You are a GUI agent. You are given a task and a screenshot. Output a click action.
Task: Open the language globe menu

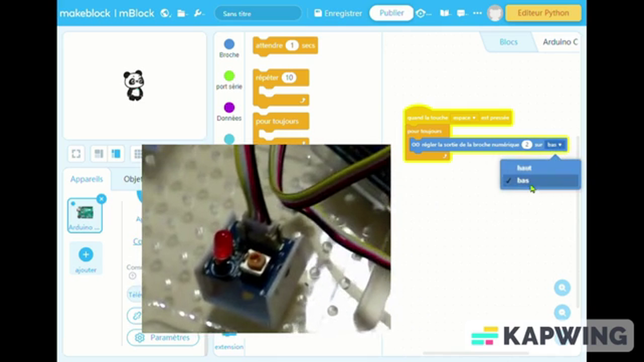[x=165, y=14]
